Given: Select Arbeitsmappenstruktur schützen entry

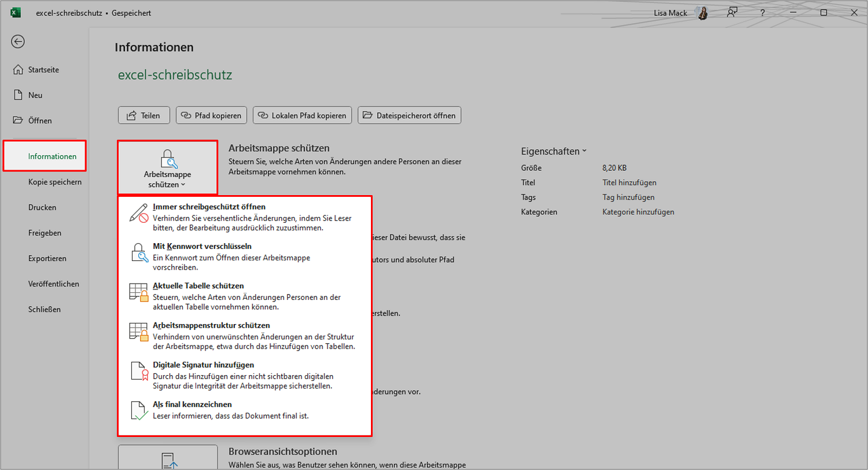Looking at the screenshot, I should (x=244, y=336).
